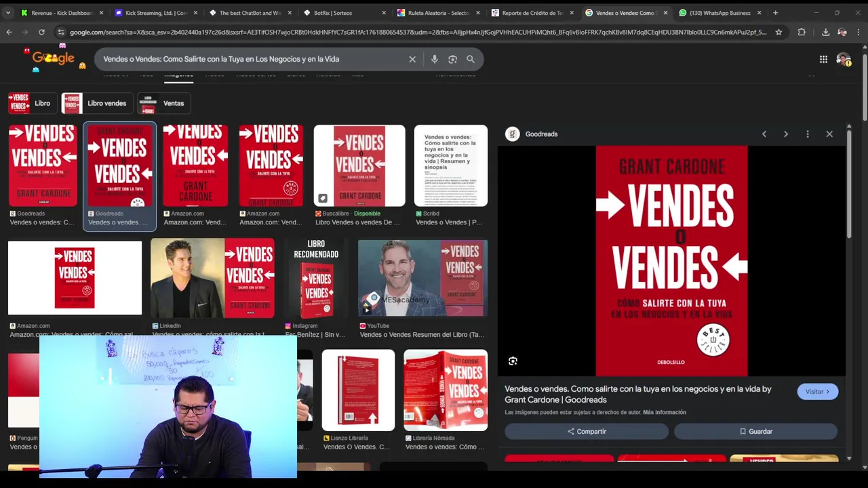Go back using the browser back arrow

[x=9, y=32]
